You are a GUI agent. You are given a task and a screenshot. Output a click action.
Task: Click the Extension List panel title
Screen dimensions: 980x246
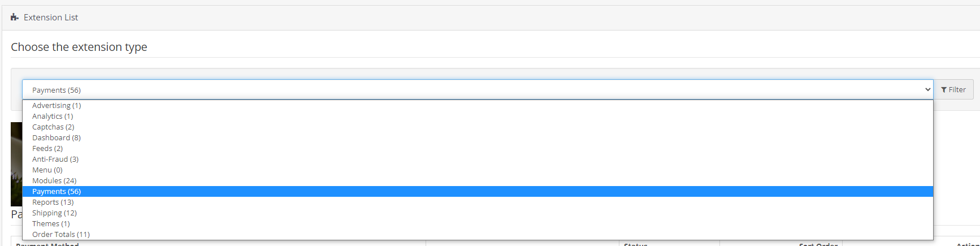[x=51, y=18]
